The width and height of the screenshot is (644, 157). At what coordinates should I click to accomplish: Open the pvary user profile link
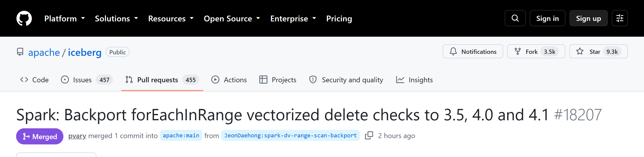point(77,136)
